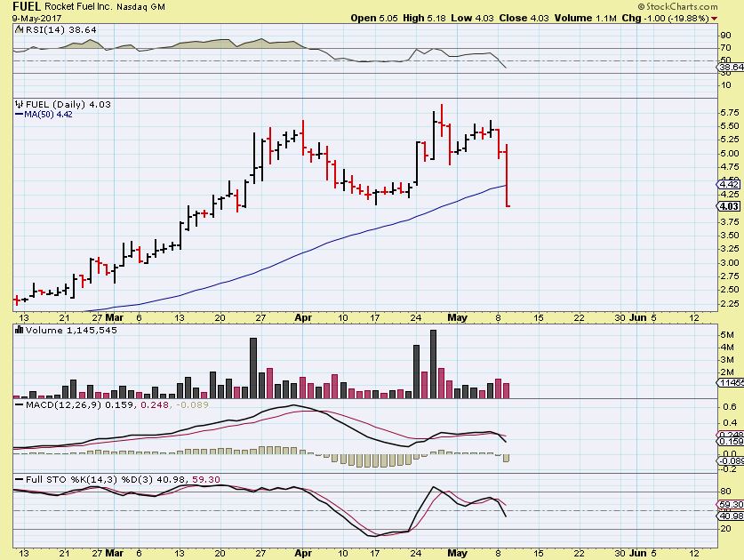Click the 0.248 MACD signal value
The height and width of the screenshot is (560, 744).
point(155,404)
